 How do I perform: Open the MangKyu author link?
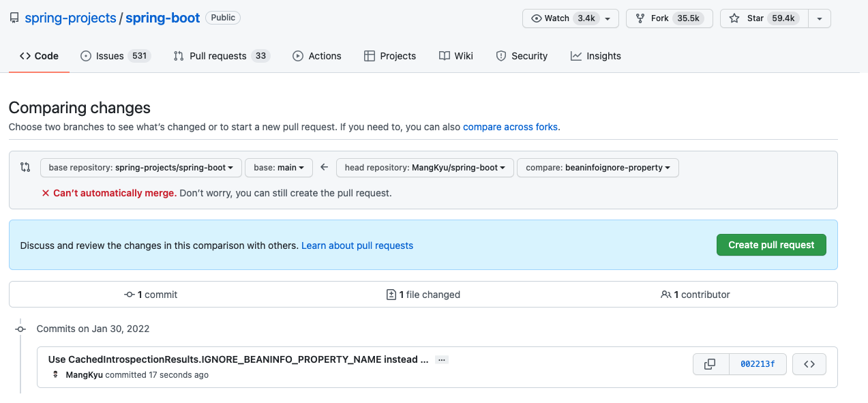[84, 375]
